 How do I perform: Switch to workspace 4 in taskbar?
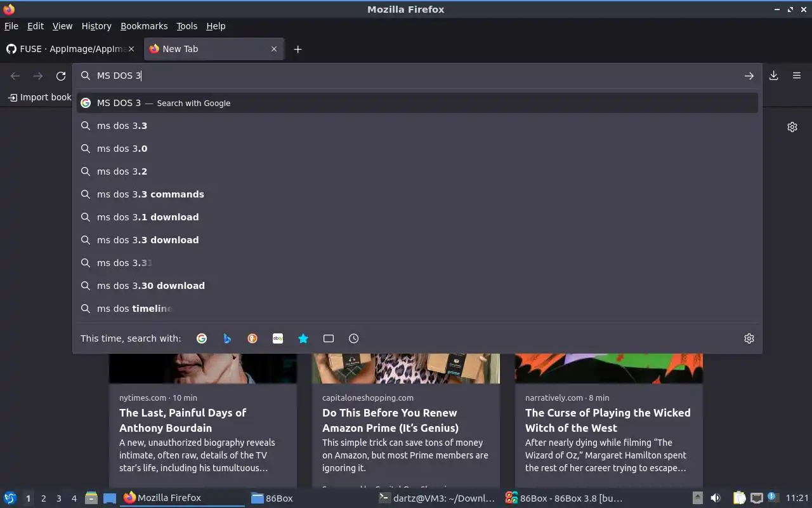click(74, 498)
